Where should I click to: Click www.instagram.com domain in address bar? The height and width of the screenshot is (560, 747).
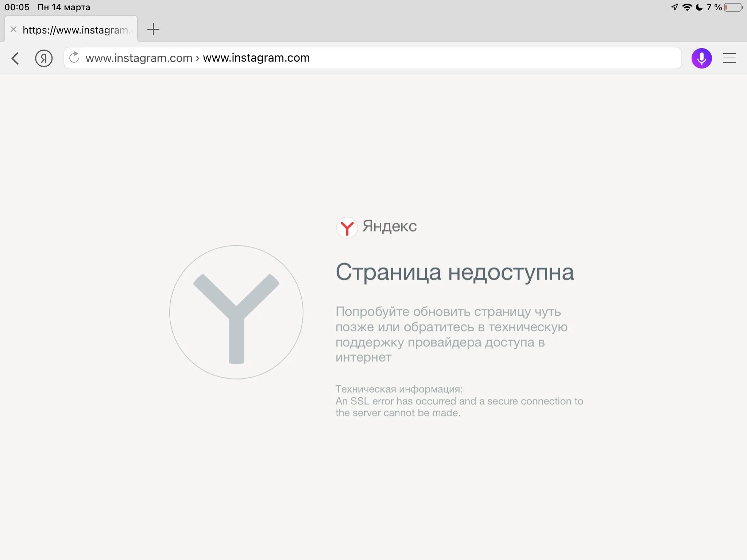(x=139, y=58)
